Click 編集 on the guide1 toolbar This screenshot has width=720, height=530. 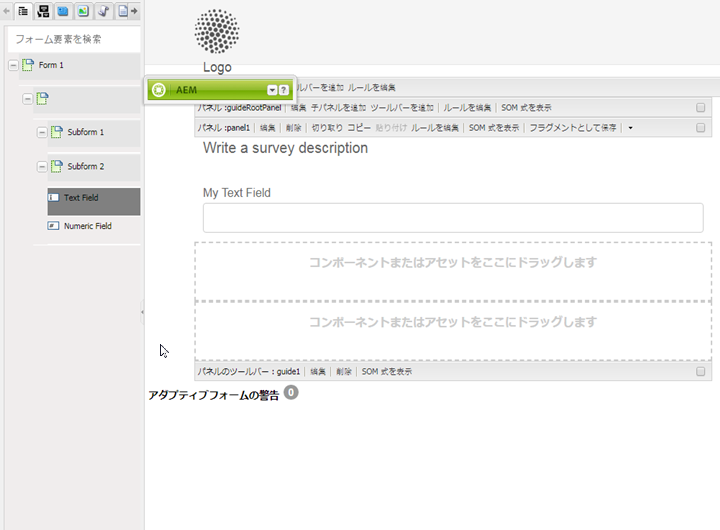[x=318, y=372]
